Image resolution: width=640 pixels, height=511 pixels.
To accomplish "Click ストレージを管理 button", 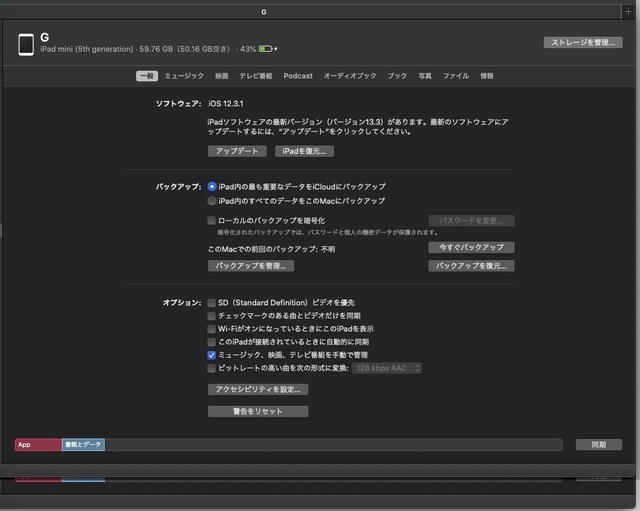I will pyautogui.click(x=583, y=42).
